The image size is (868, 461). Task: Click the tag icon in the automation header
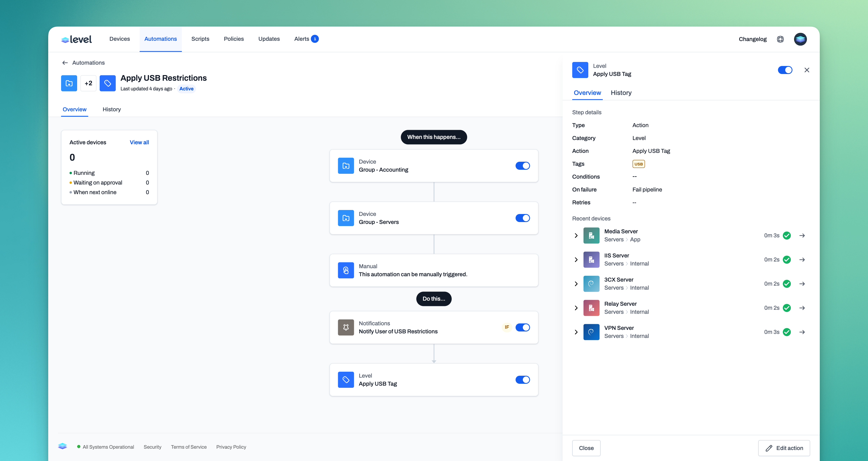point(108,83)
